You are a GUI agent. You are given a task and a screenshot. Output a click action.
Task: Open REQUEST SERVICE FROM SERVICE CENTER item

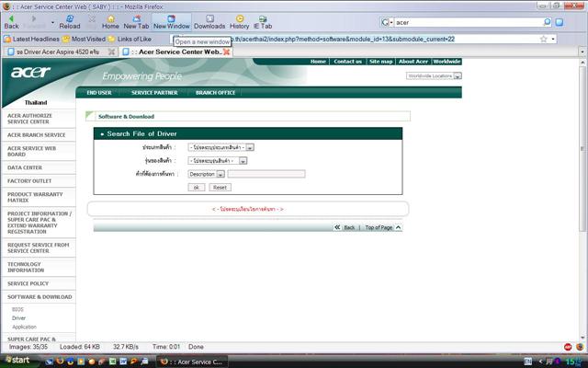[x=39, y=247]
